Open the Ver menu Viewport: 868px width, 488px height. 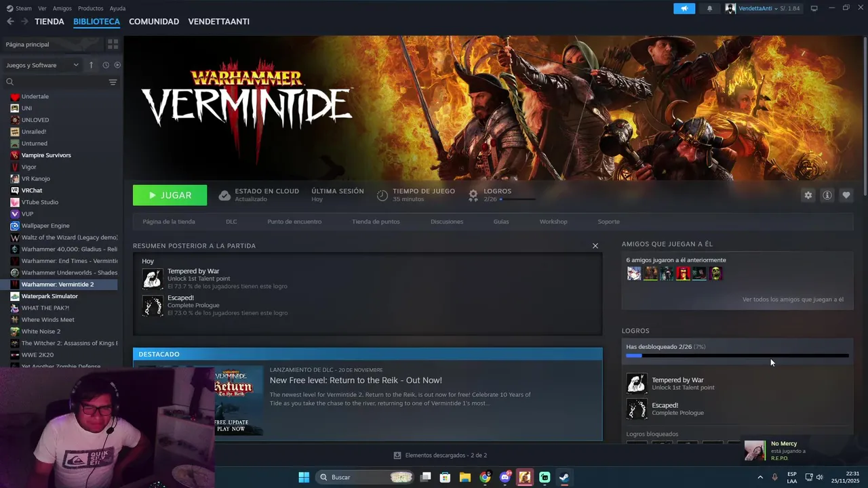(42, 8)
